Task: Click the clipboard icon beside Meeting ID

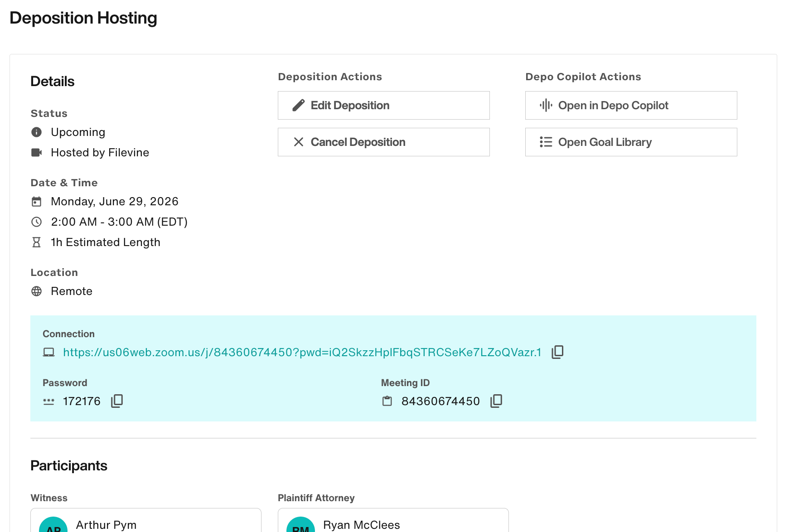Action: click(387, 401)
